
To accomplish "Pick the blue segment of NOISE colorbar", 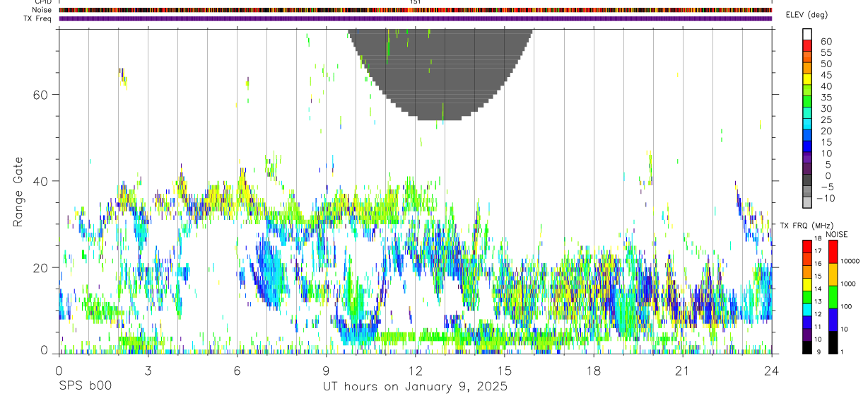I will tap(833, 320).
